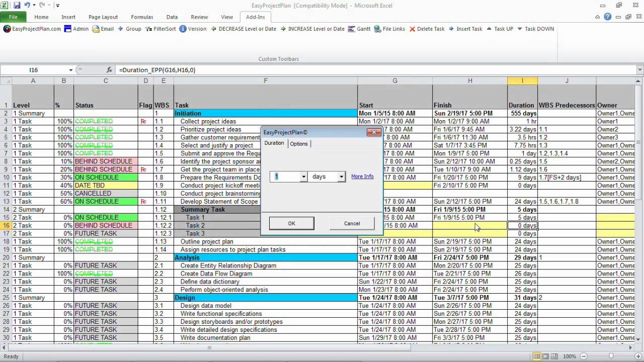
Task: Select the Initiation summary task cell
Action: (x=266, y=113)
